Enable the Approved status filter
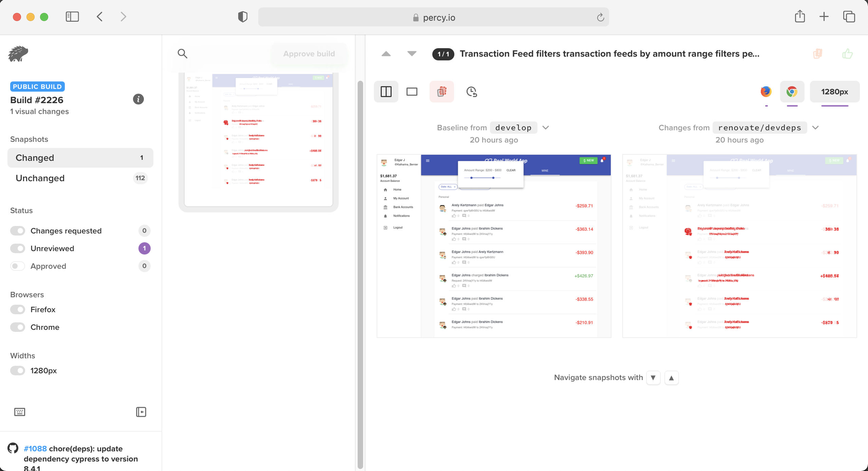Image resolution: width=868 pixels, height=471 pixels. point(18,266)
